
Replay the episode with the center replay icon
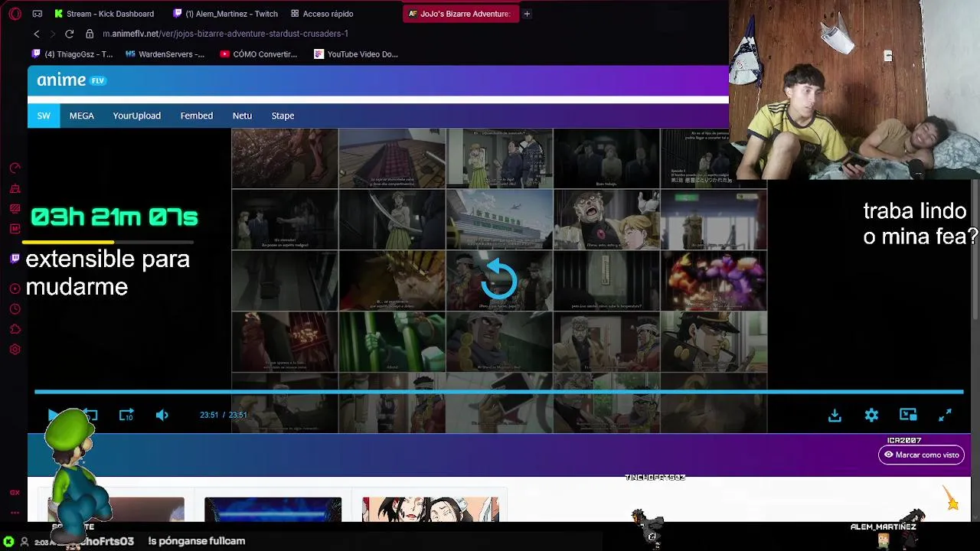coord(499,279)
